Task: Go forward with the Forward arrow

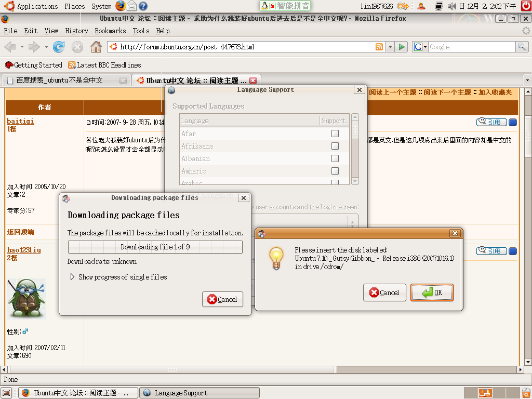Action: click(x=34, y=47)
